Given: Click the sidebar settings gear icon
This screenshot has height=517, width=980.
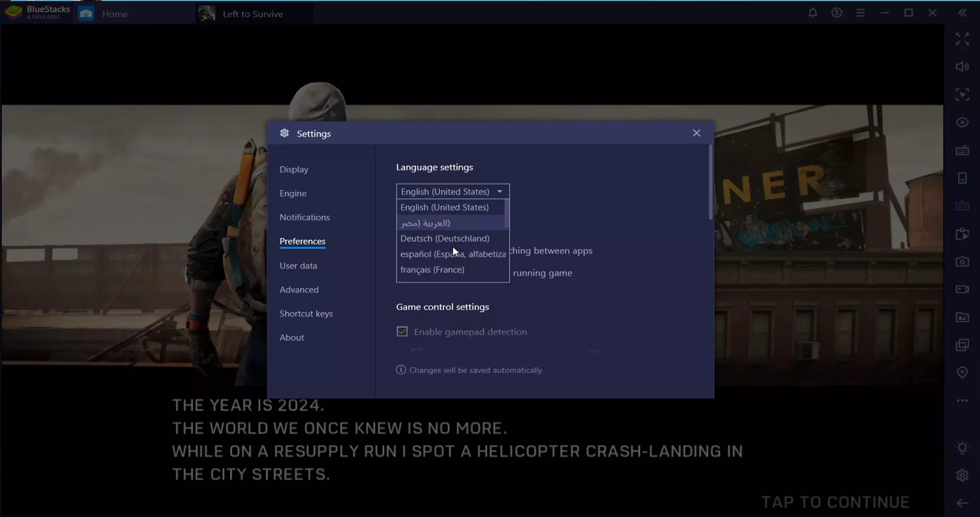Looking at the screenshot, I should click(962, 475).
